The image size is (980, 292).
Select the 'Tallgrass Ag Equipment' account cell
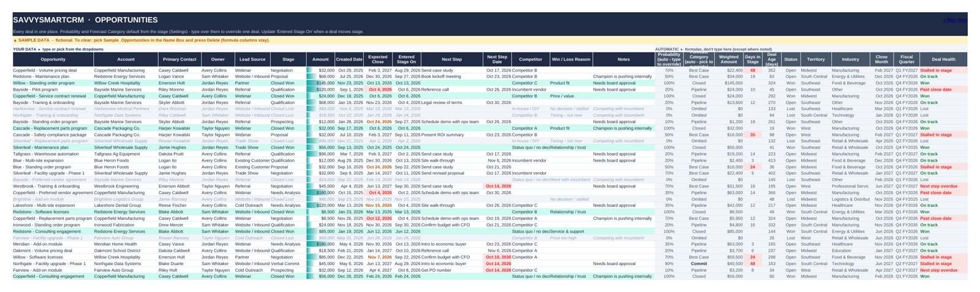(126, 154)
